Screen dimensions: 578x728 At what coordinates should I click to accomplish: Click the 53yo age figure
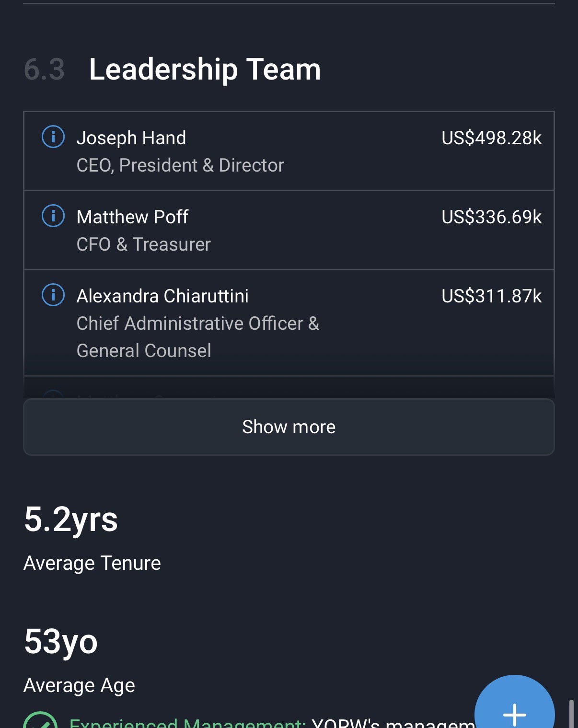(61, 642)
